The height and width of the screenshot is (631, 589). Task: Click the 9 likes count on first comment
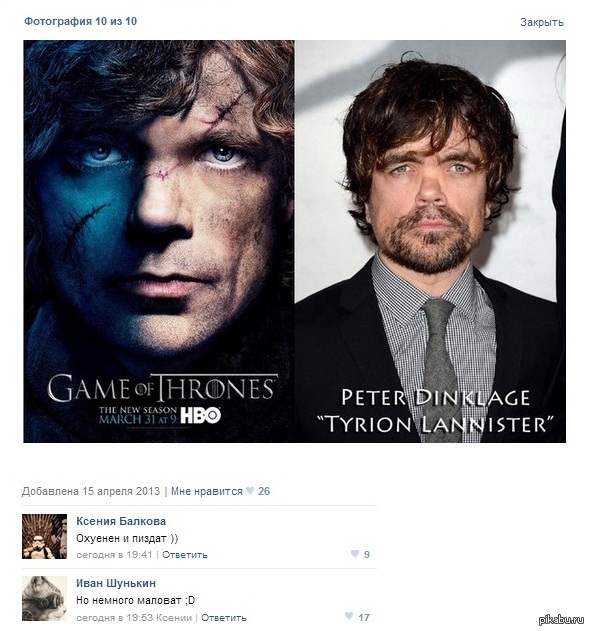(x=367, y=555)
